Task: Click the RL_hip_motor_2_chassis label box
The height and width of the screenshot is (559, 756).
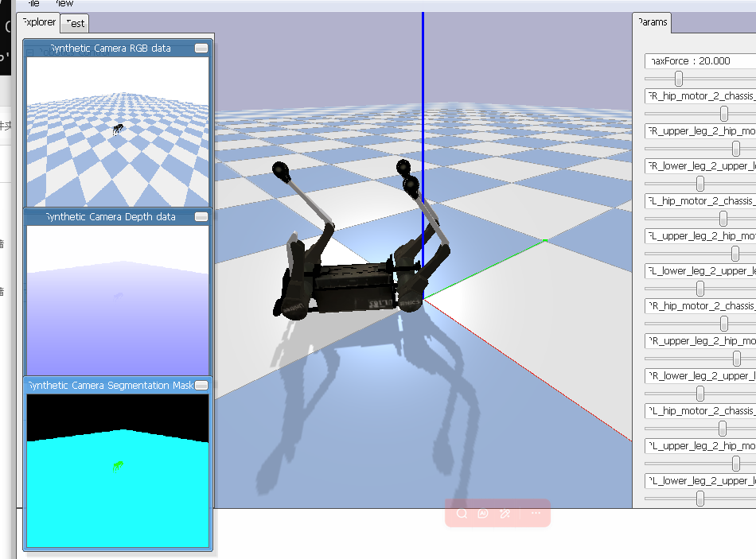Action: [x=700, y=411]
